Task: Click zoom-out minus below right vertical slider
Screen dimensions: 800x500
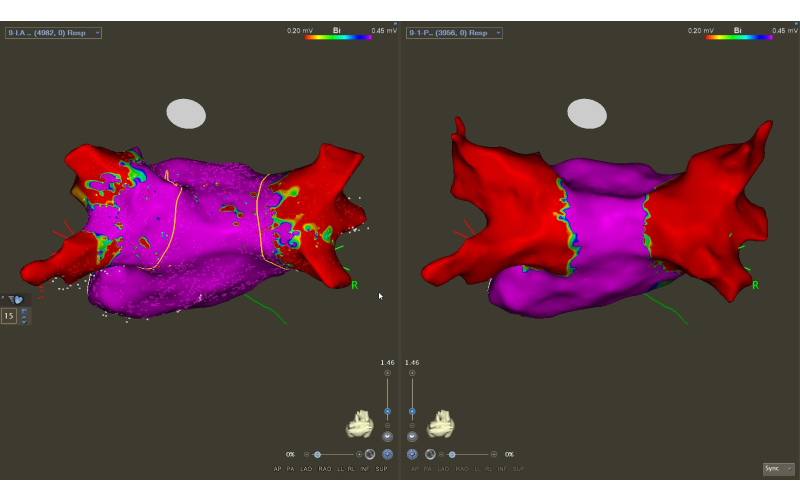Action: pyautogui.click(x=412, y=425)
